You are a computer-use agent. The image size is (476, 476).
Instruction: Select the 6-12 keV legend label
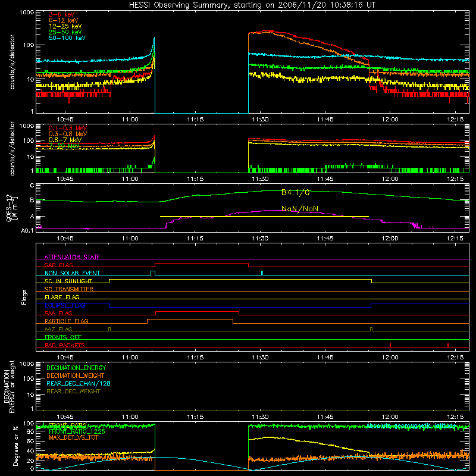click(64, 20)
